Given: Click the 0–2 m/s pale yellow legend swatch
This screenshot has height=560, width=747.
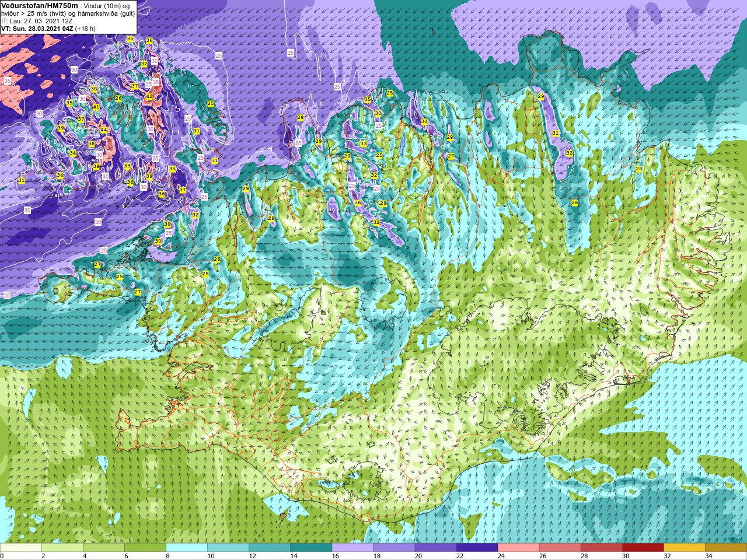Looking at the screenshot, I should coord(21,548).
